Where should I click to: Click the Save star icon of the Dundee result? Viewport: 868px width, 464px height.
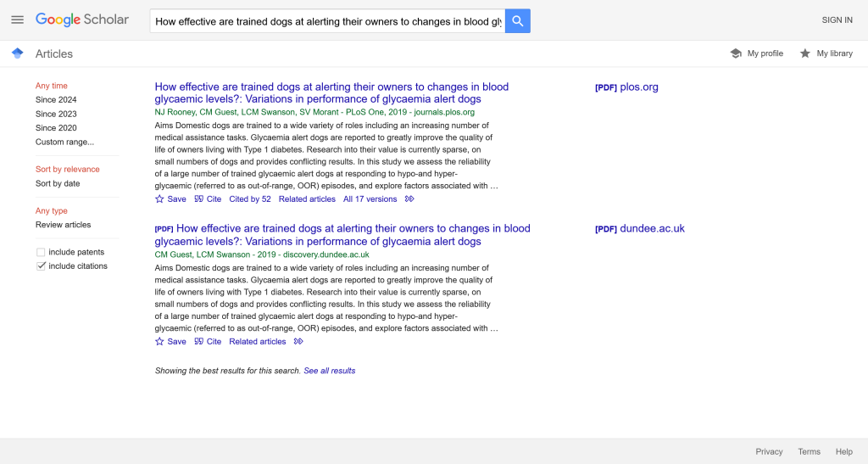159,341
